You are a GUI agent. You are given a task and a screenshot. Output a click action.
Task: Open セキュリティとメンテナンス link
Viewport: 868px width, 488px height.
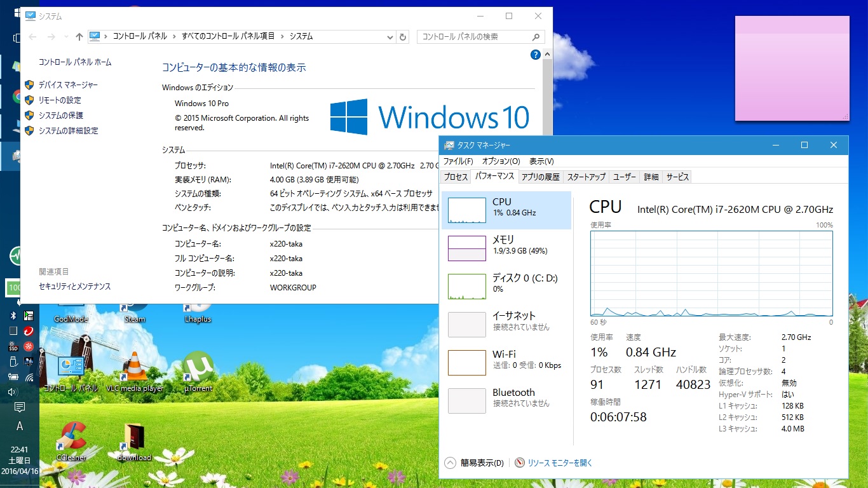(x=75, y=287)
